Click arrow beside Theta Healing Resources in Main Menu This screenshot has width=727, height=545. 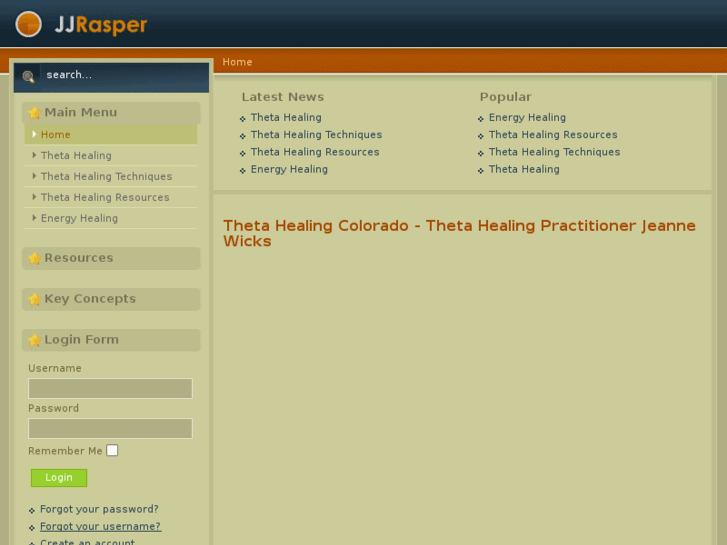34,197
